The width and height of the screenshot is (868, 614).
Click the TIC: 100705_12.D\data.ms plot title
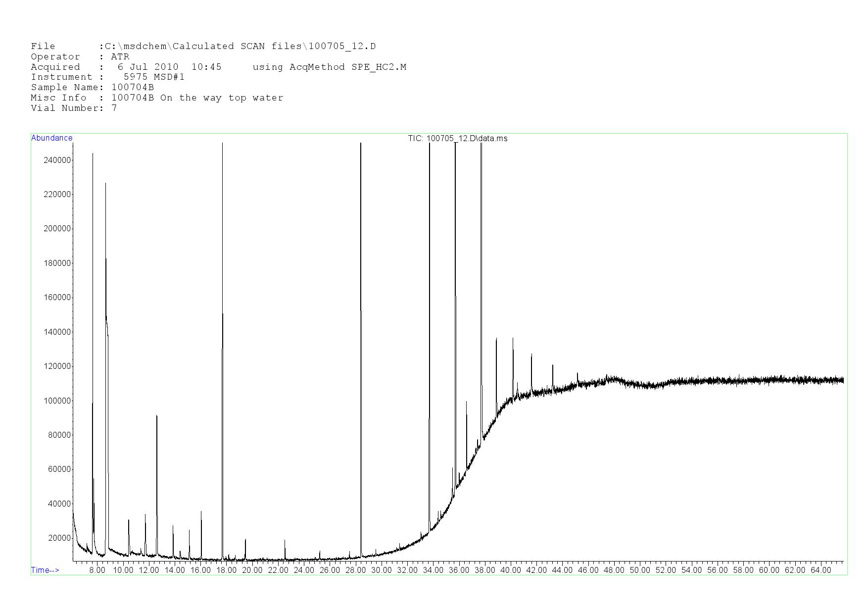pyautogui.click(x=457, y=139)
